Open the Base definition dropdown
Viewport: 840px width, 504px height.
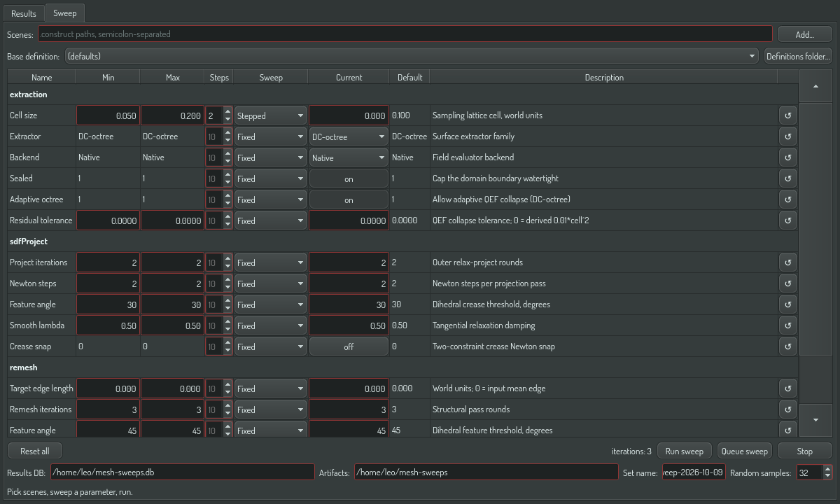coord(412,56)
